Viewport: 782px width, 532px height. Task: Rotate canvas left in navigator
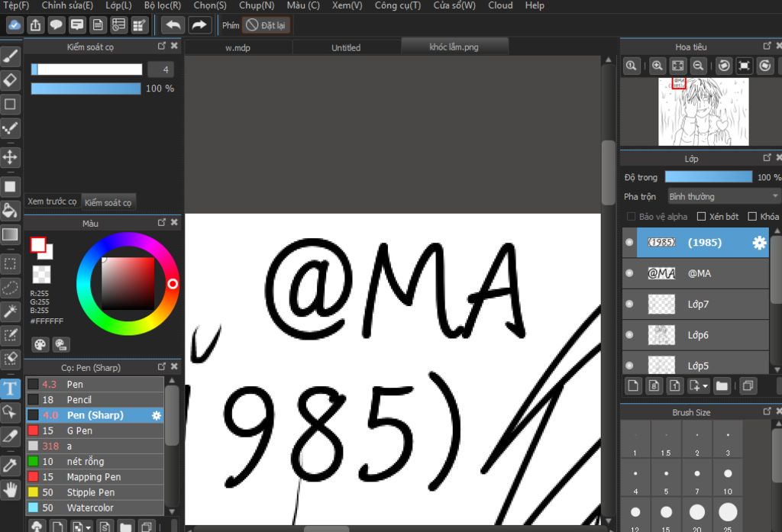724,66
